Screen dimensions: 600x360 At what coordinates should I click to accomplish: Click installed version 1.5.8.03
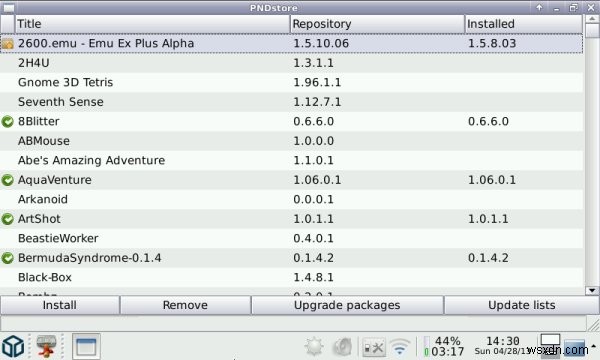click(492, 43)
